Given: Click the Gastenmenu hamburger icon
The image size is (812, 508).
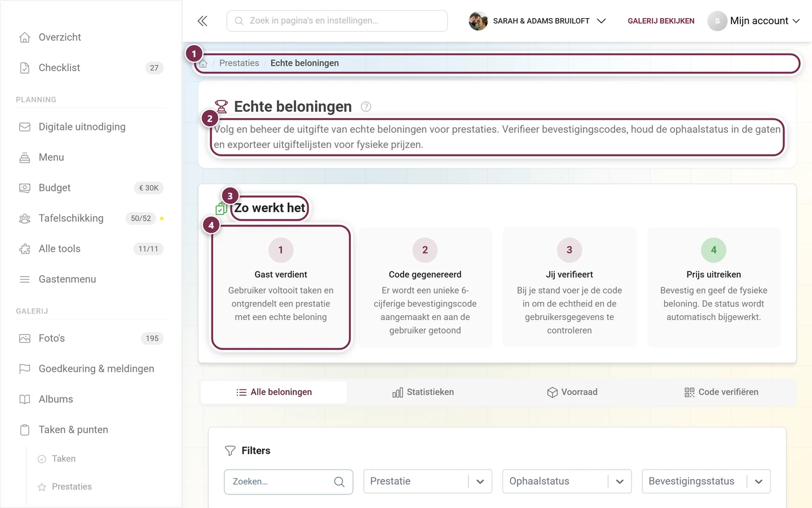Looking at the screenshot, I should coord(25,279).
